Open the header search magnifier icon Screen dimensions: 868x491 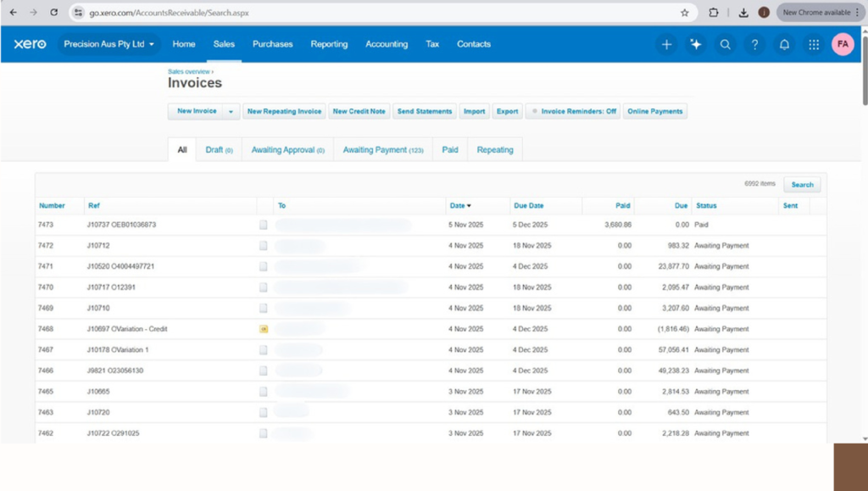point(725,45)
